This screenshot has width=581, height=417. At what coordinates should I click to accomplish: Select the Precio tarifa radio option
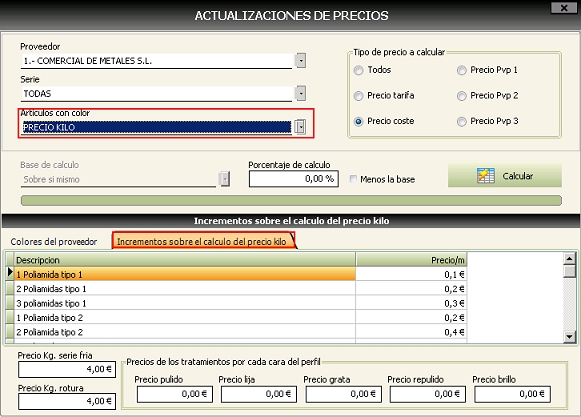pyautogui.click(x=358, y=96)
